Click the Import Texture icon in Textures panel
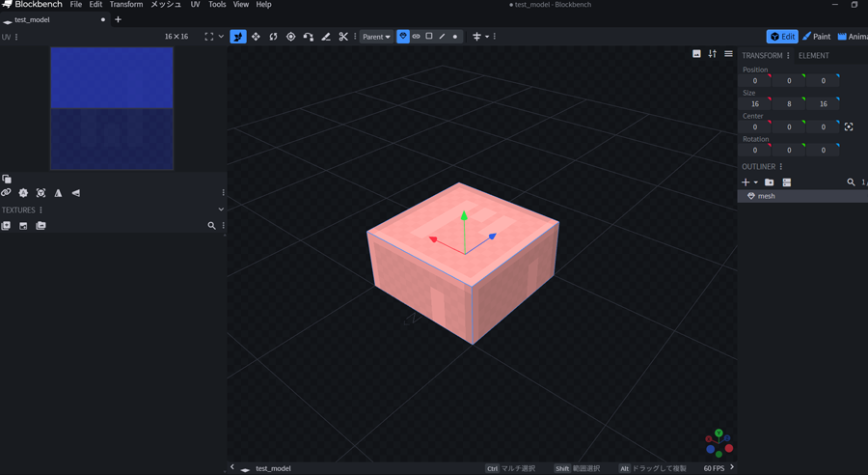Viewport: 868px width, 475px height. pyautogui.click(x=6, y=226)
